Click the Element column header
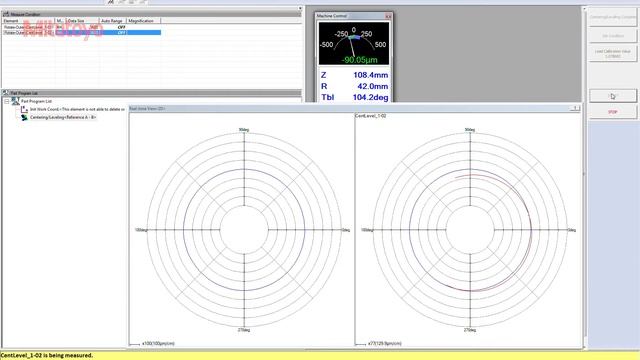This screenshot has width=640, height=360. point(28,20)
